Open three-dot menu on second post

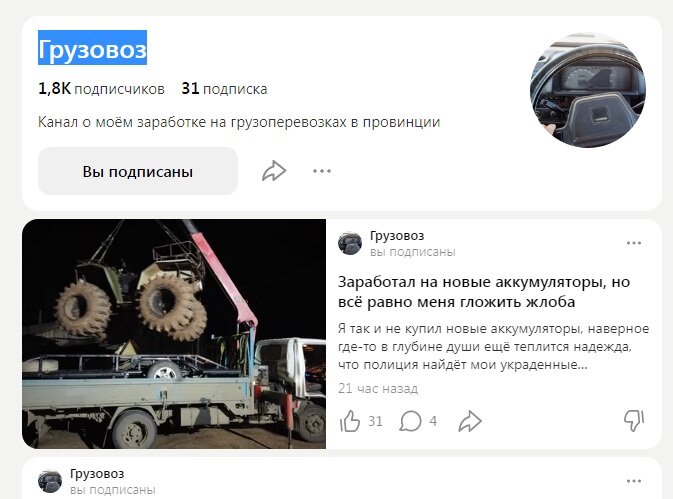click(634, 481)
